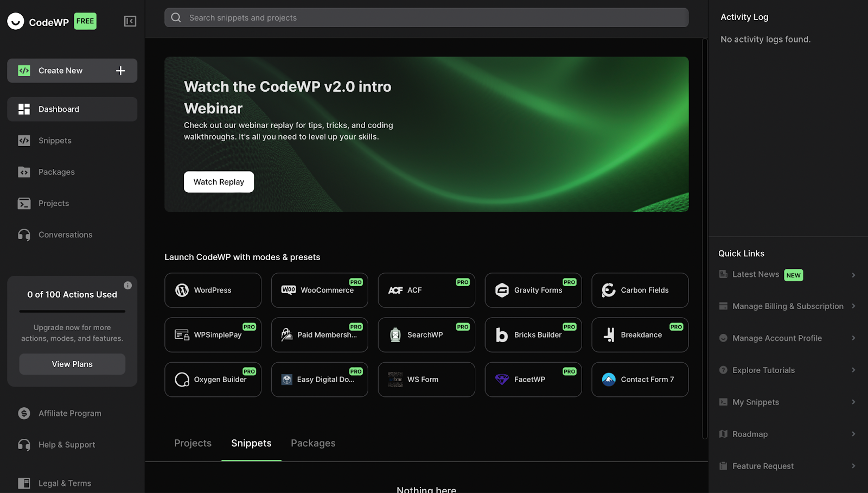Open Explore Tutorials chevron arrow

pos(853,370)
